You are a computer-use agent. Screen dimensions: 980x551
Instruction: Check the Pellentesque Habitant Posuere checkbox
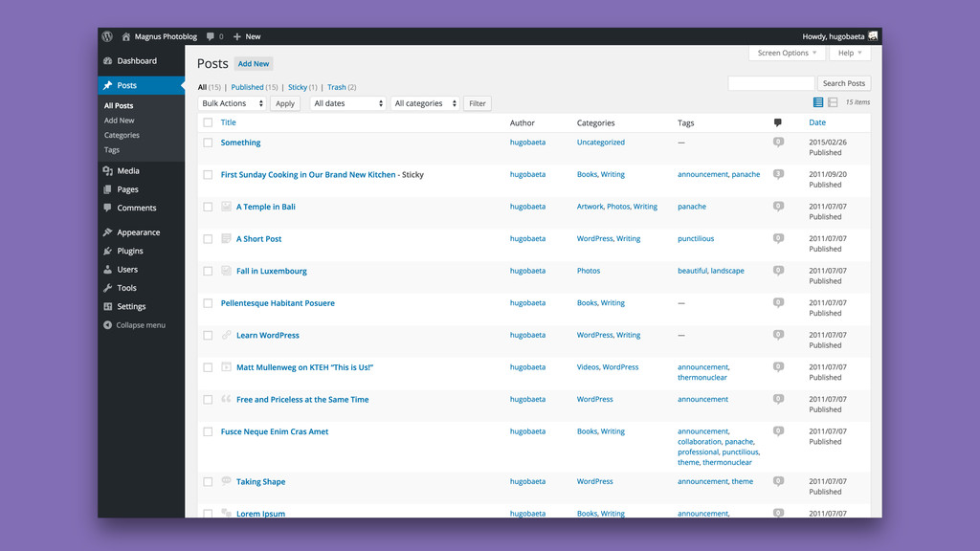click(208, 303)
